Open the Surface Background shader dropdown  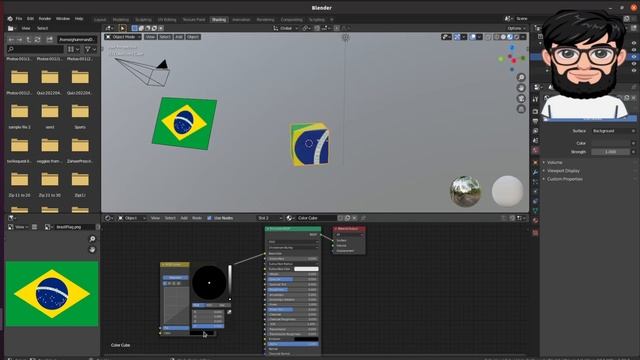(613, 131)
